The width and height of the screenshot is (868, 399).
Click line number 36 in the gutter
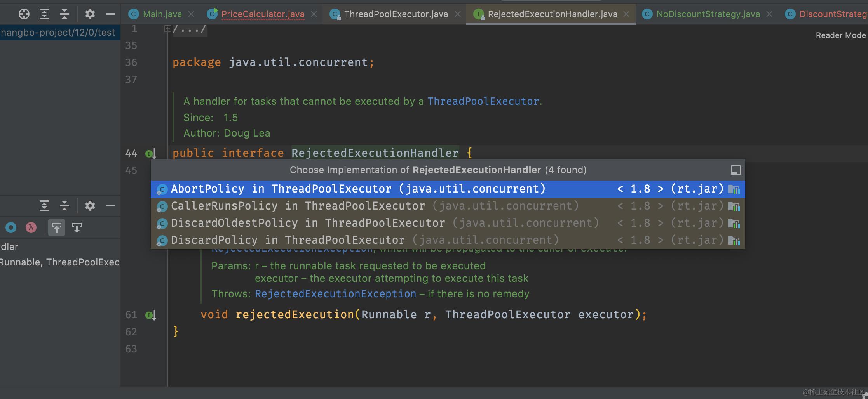(131, 63)
